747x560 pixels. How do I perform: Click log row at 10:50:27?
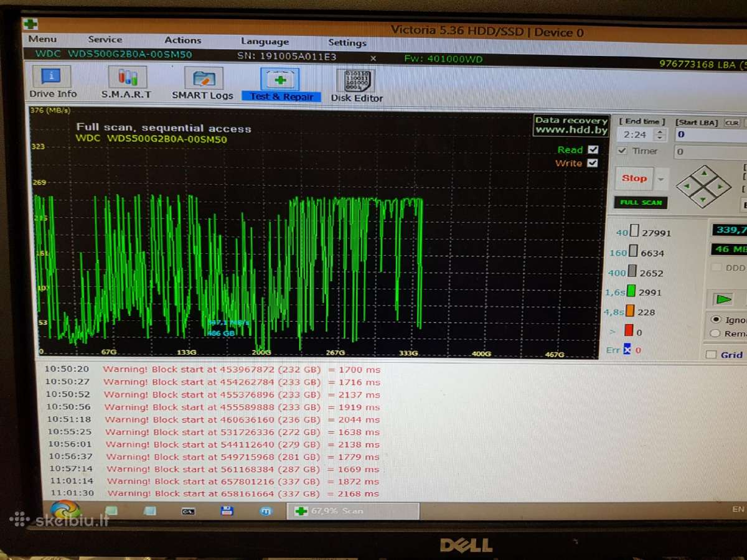point(212,382)
